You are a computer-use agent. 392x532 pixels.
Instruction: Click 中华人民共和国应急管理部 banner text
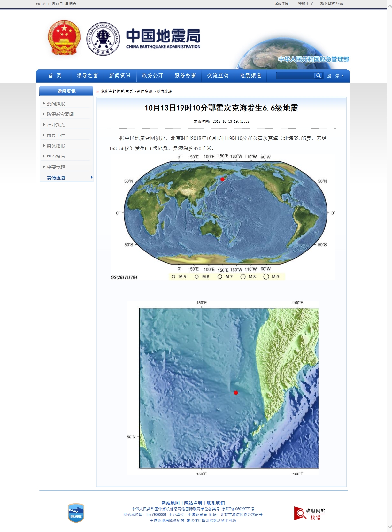(x=313, y=59)
